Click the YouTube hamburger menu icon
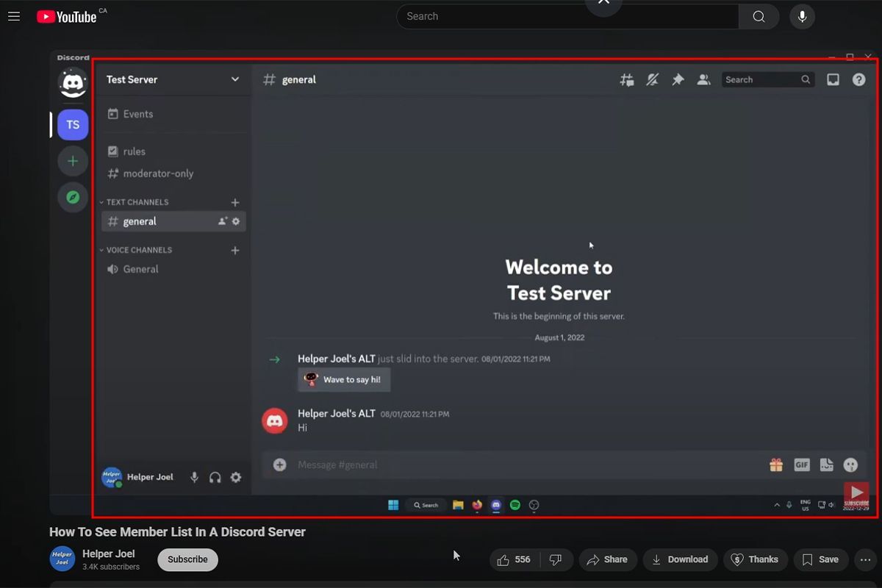 (14, 16)
